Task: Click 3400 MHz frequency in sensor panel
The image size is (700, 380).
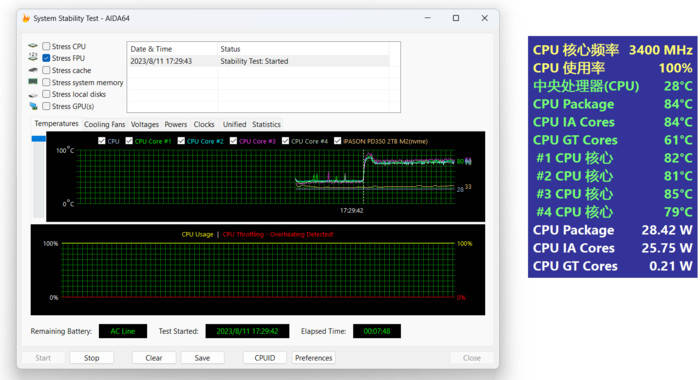Action: click(661, 50)
